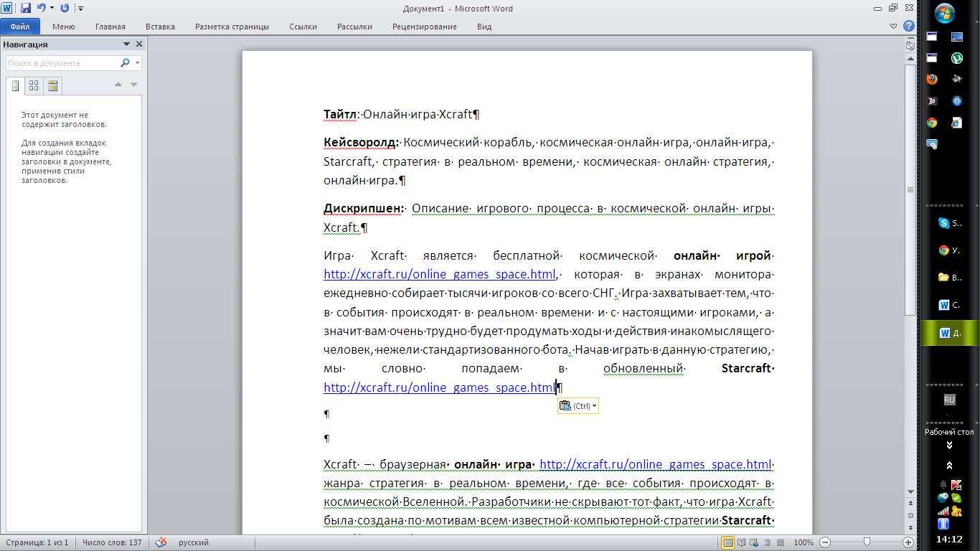Show hidden tray icons chevron
The image size is (980, 551).
pos(950,466)
